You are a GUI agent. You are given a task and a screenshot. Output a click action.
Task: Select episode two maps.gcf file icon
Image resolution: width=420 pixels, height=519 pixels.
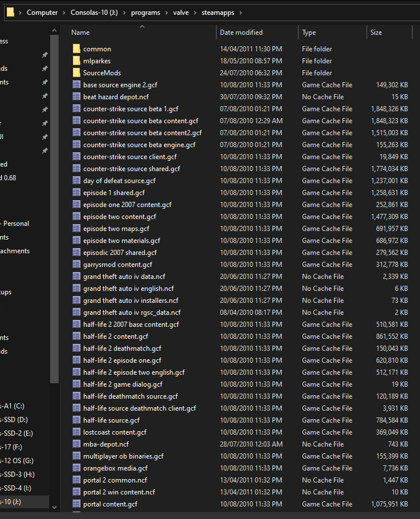[76, 228]
